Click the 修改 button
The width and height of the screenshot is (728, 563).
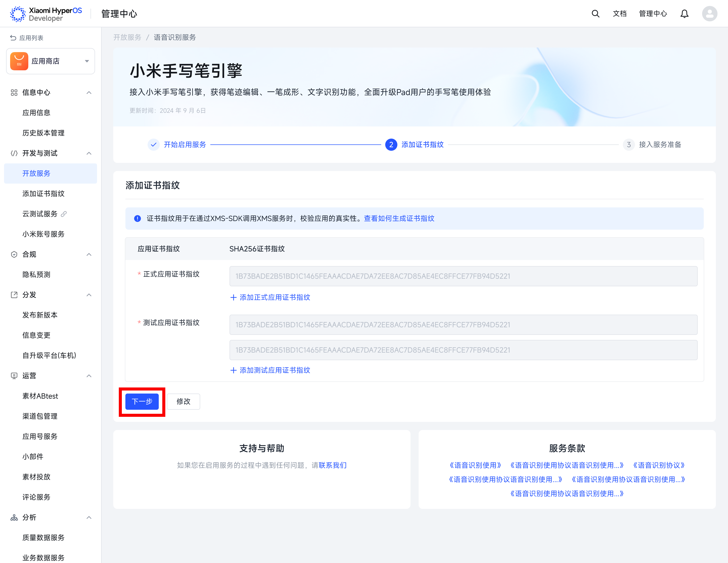pos(183,402)
